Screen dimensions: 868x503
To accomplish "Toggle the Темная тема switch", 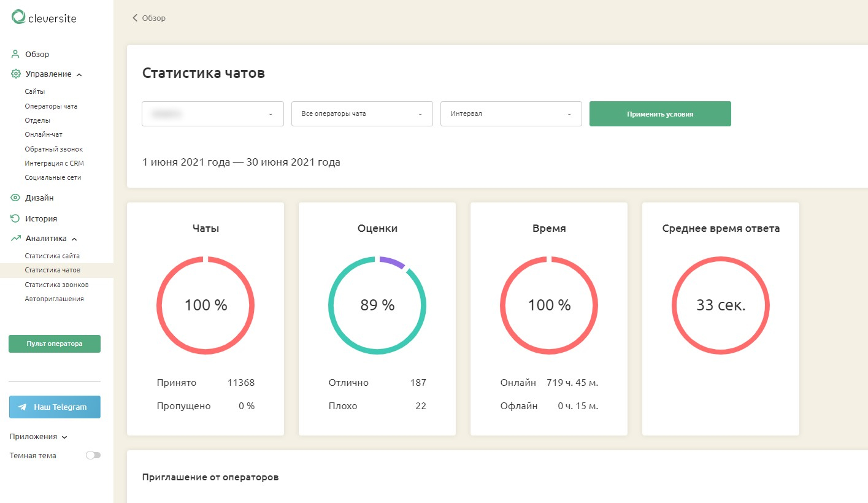I will (93, 455).
